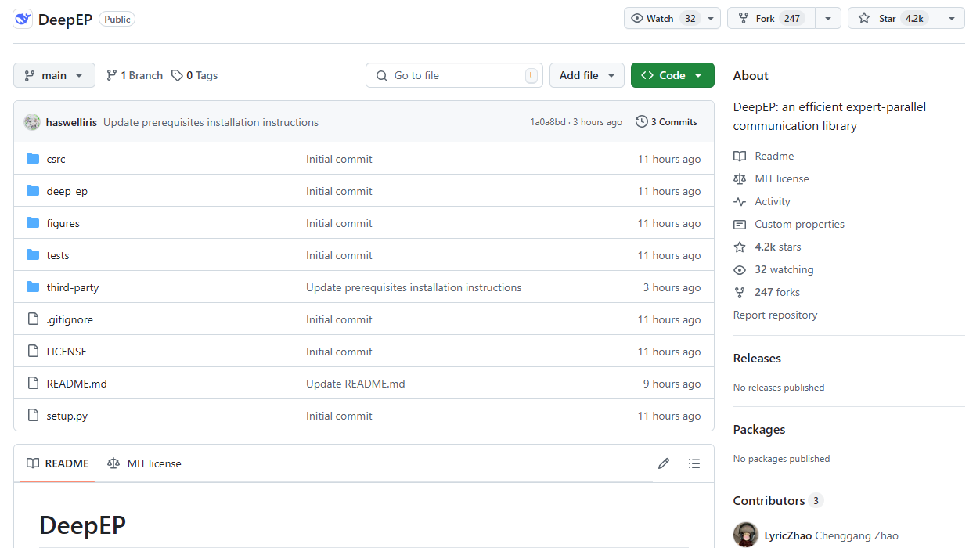Click the tag icon beside 0 Tags
Viewport: 980px width, 548px height.
pos(178,75)
